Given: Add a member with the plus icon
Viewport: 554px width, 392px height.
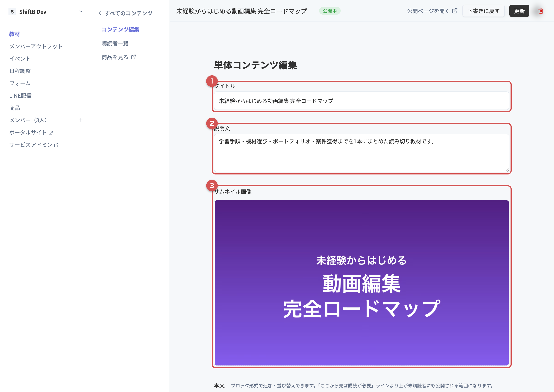Looking at the screenshot, I should (x=81, y=120).
